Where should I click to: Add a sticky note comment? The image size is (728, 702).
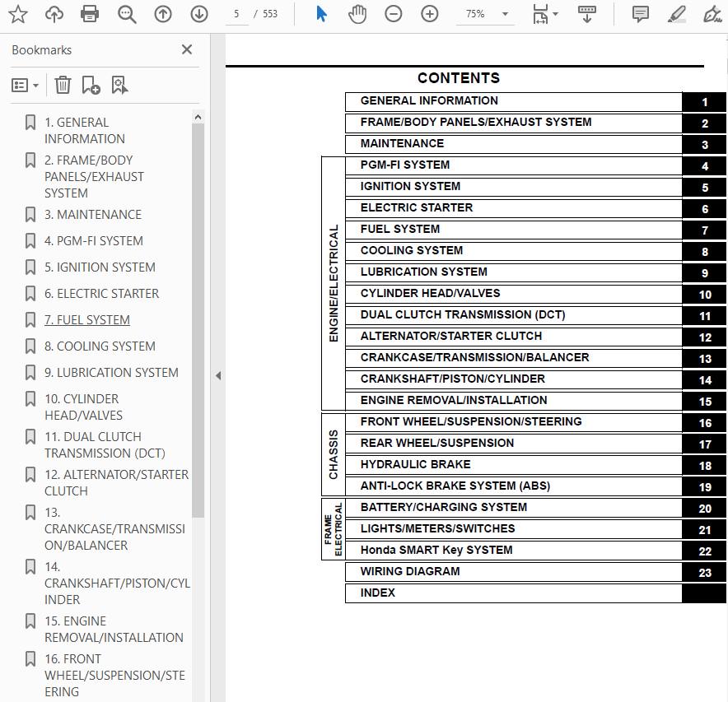point(640,14)
